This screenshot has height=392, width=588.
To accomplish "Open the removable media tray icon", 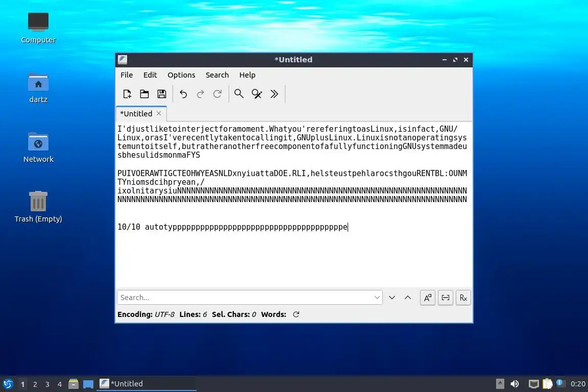I will click(500, 384).
